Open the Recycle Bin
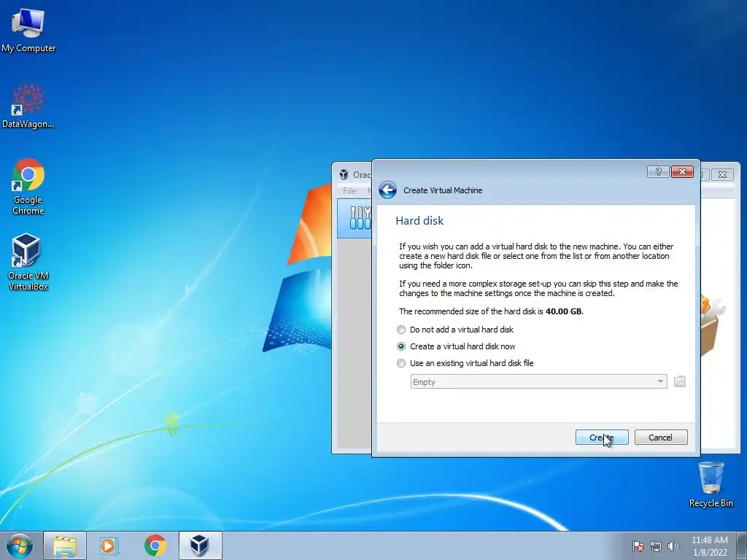 click(711, 484)
